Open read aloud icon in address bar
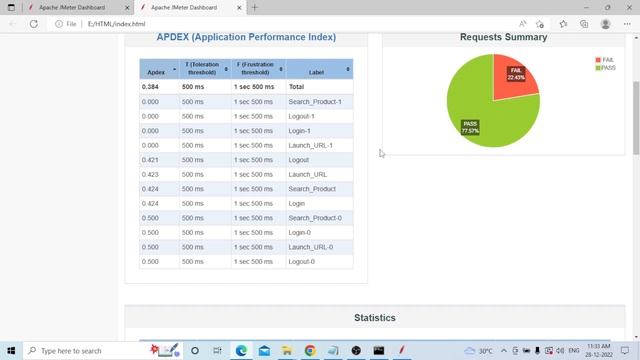This screenshot has width=640, height=360. 522,24
